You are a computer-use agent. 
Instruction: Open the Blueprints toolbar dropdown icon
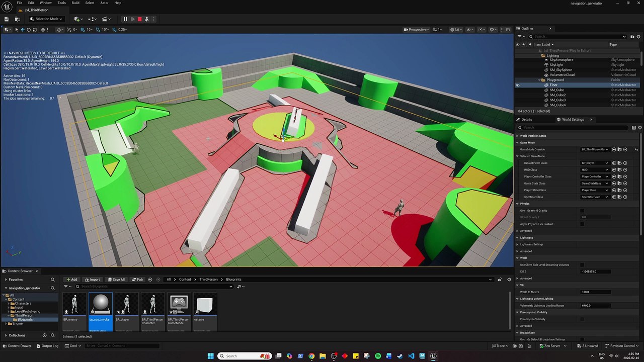pos(92,19)
